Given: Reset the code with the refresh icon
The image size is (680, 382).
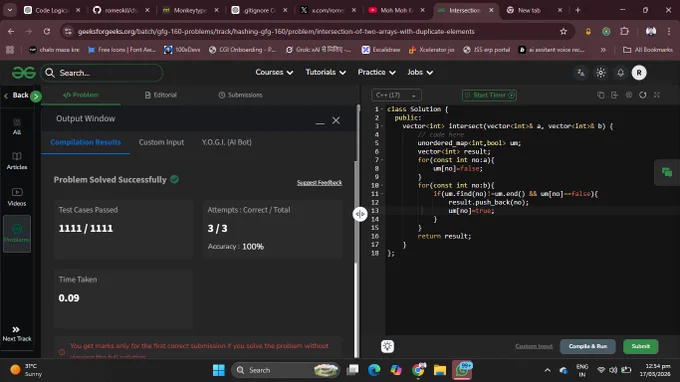Looking at the screenshot, I should click(643, 95).
